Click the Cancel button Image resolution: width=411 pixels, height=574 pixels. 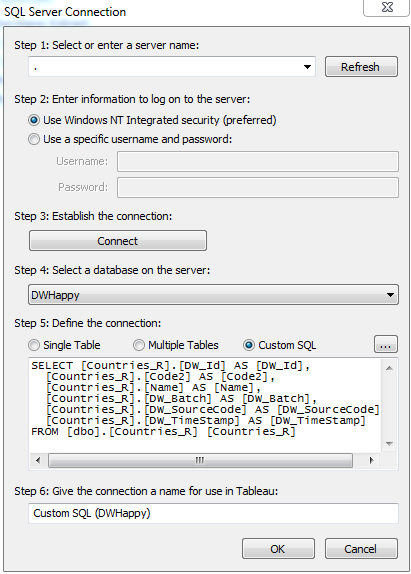pos(361,548)
